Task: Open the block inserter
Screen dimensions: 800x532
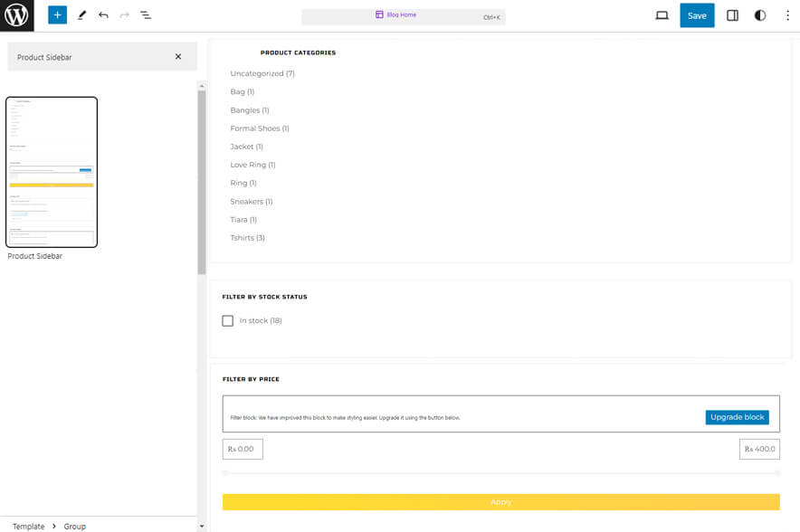Action: click(57, 14)
